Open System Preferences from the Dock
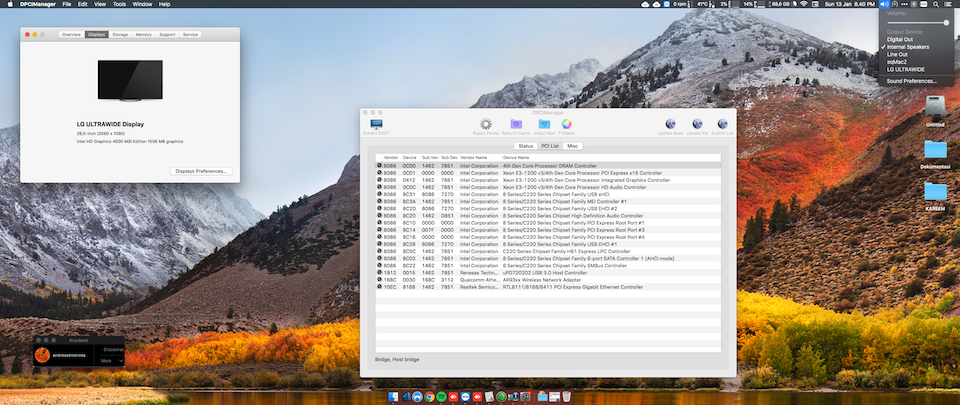The image size is (960, 405). [x=525, y=396]
